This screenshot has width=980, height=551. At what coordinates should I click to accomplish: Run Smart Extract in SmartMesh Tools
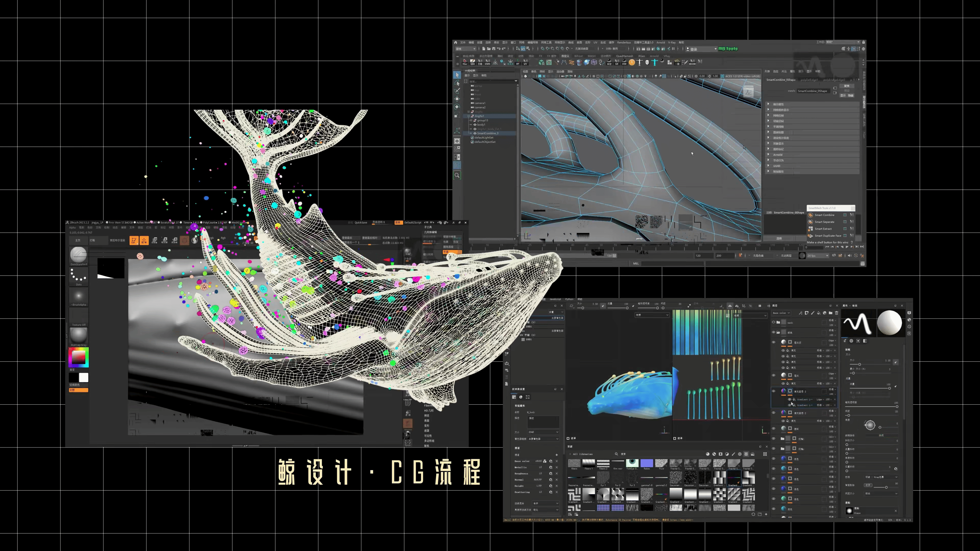(x=823, y=229)
